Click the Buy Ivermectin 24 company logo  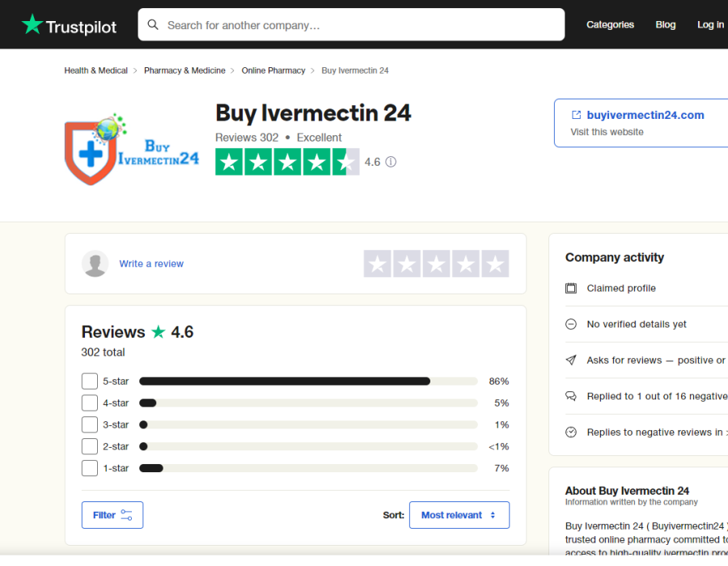tap(132, 150)
